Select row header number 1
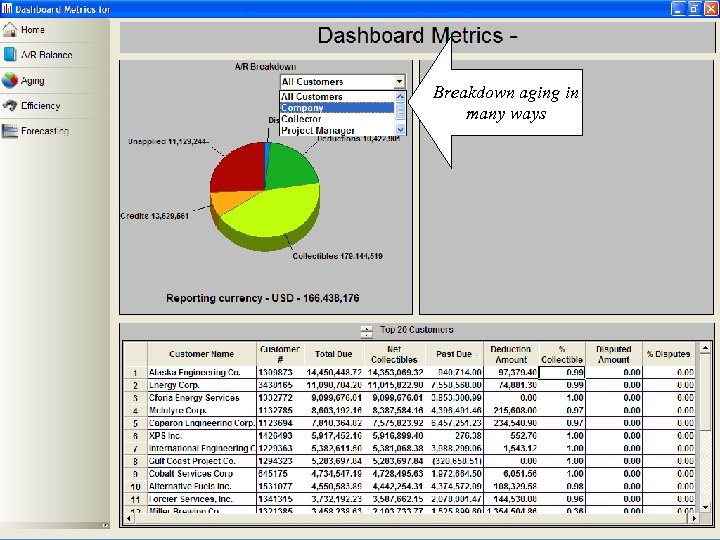Screen dimensions: 720x540 click(135, 373)
